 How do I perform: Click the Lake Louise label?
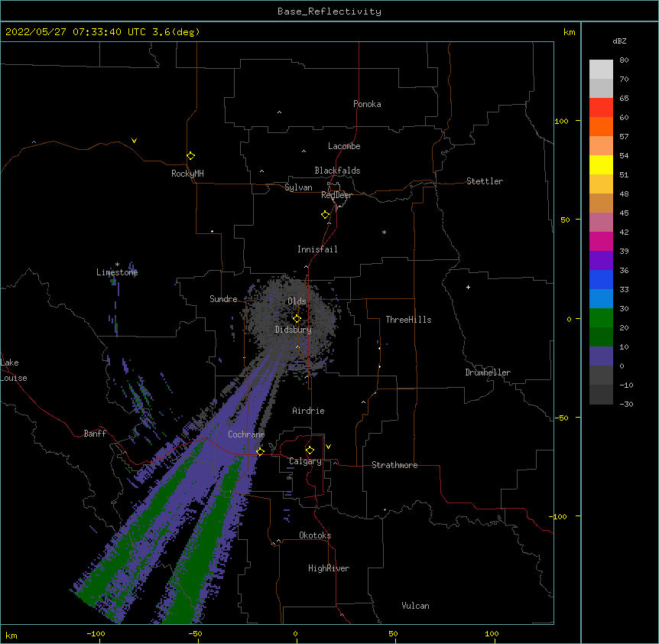[x=14, y=370]
